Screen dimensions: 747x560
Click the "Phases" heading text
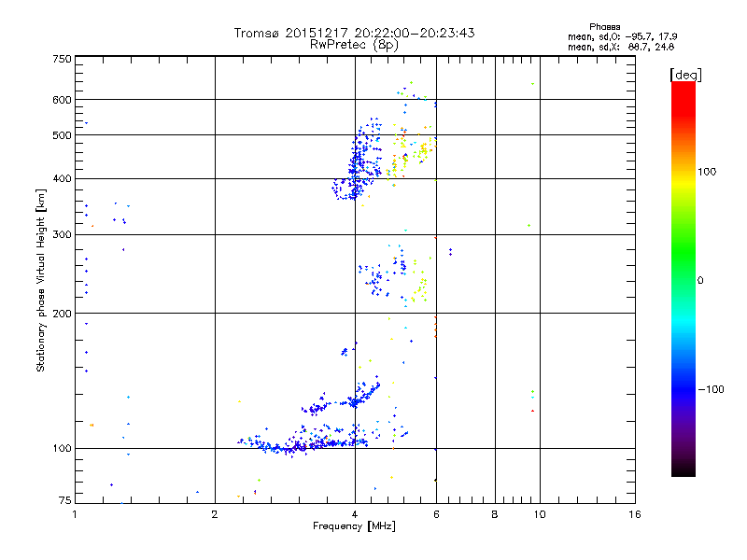[604, 27]
